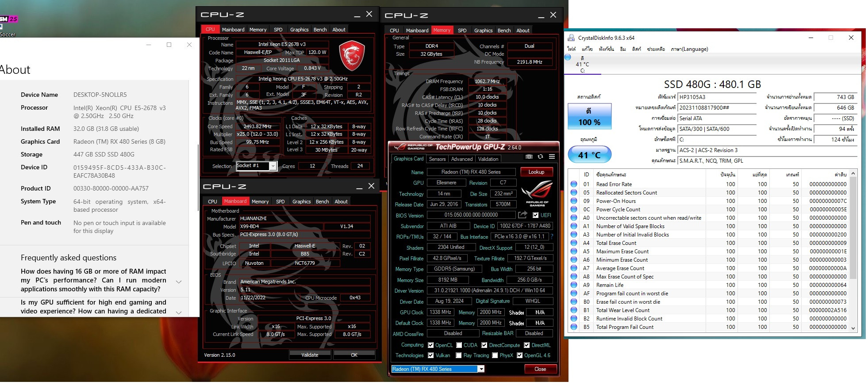This screenshot has width=868, height=389.
Task: Click the GPU Name field Radeon RX 480 Series
Action: click(471, 172)
